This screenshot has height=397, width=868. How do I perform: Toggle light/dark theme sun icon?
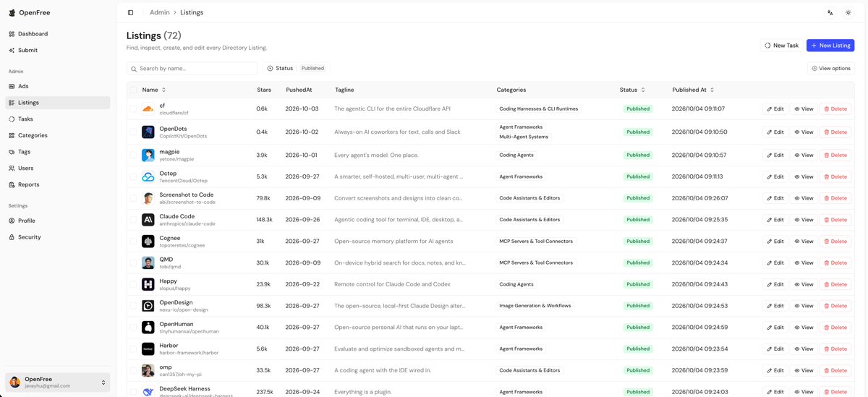tap(848, 12)
